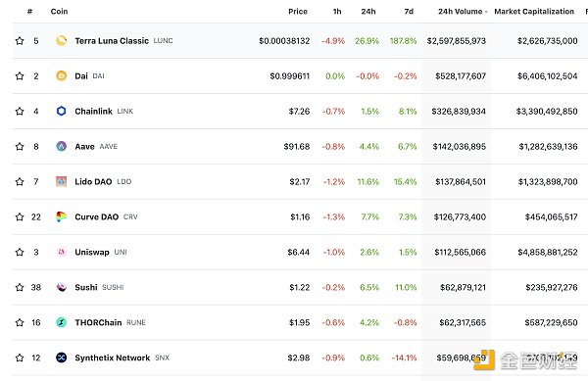
Task: Open the Uniswap coin link
Action: (92, 252)
